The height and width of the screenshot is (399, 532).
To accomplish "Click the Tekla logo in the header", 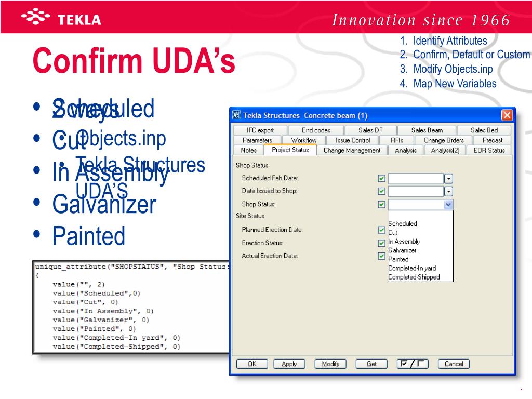I will [61, 18].
